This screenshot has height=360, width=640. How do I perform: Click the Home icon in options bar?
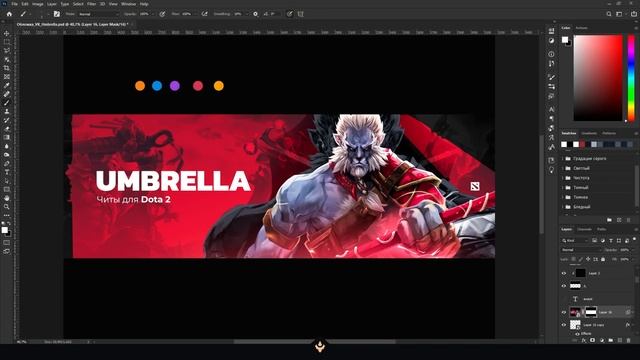coord(9,14)
